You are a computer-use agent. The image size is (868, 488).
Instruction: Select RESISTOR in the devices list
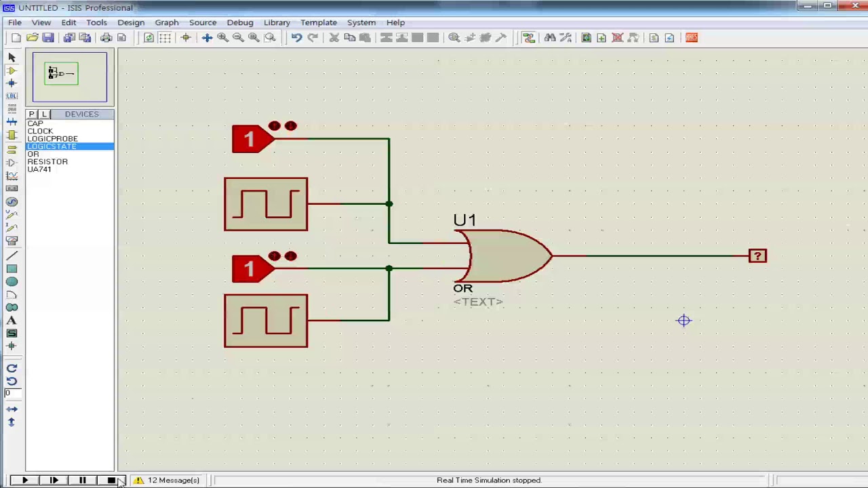pos(47,162)
